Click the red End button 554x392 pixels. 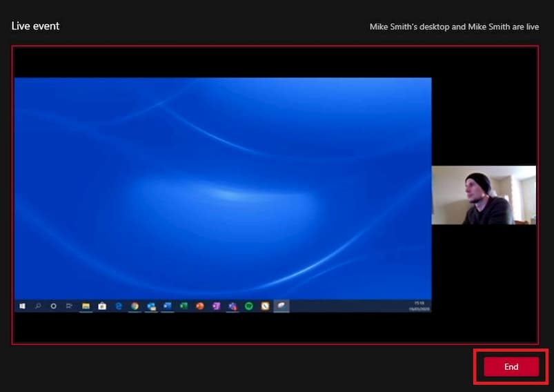point(511,366)
